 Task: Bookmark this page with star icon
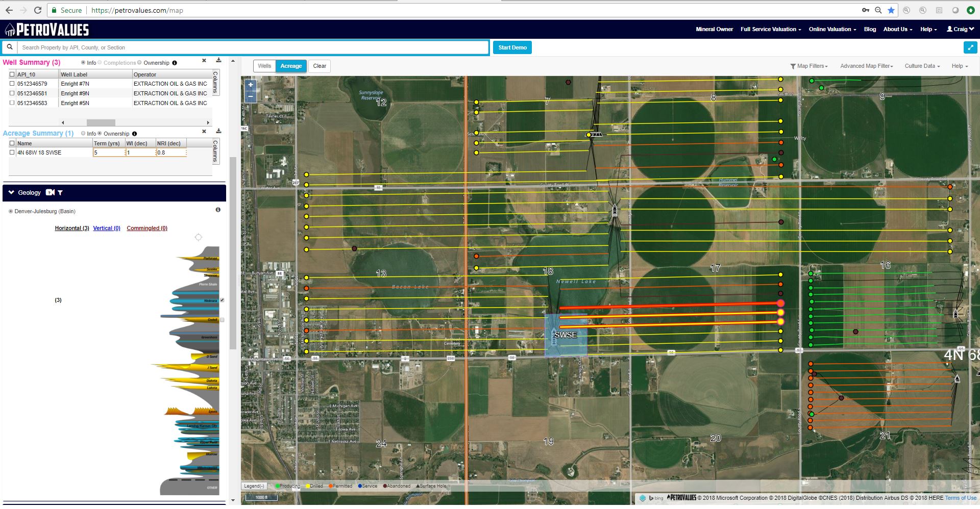pyautogui.click(x=891, y=10)
